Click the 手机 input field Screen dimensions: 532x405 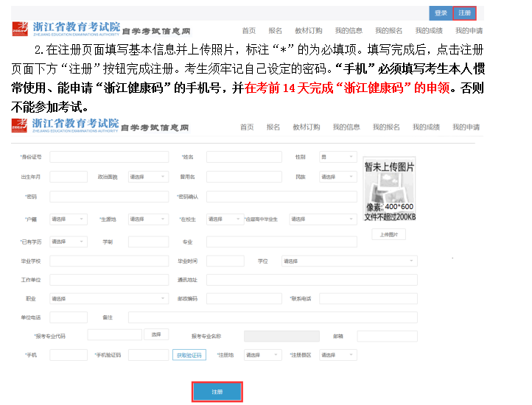pyautogui.click(x=69, y=355)
